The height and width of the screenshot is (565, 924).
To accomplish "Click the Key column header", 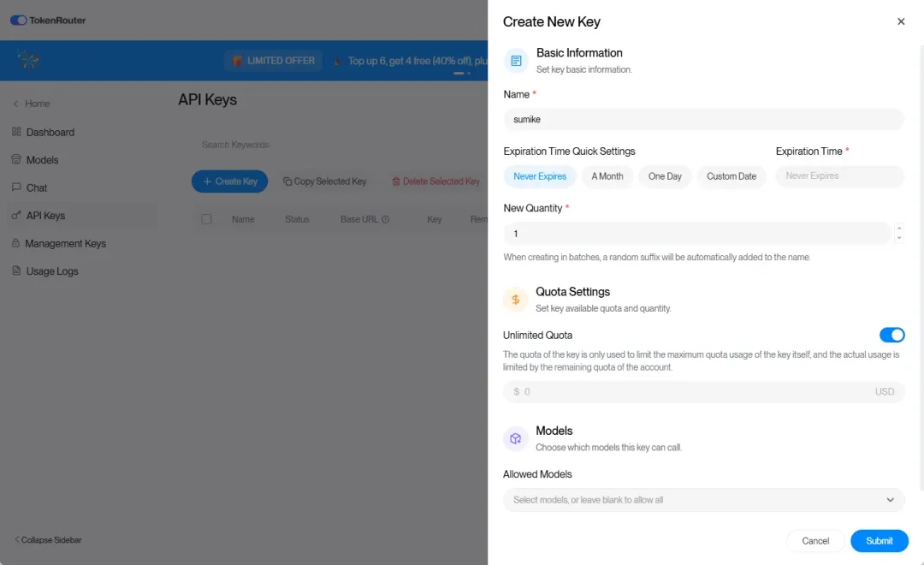I will pos(435,219).
